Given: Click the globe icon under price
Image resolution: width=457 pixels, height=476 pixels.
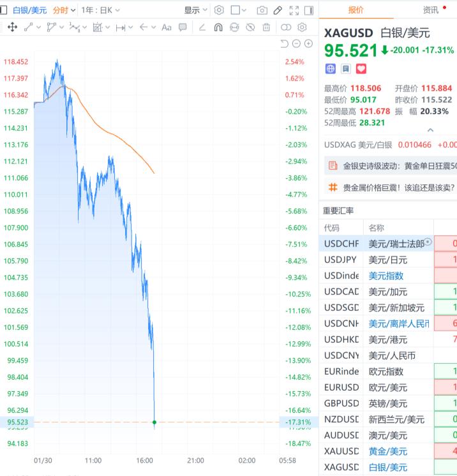Looking at the screenshot, I should (331, 69).
